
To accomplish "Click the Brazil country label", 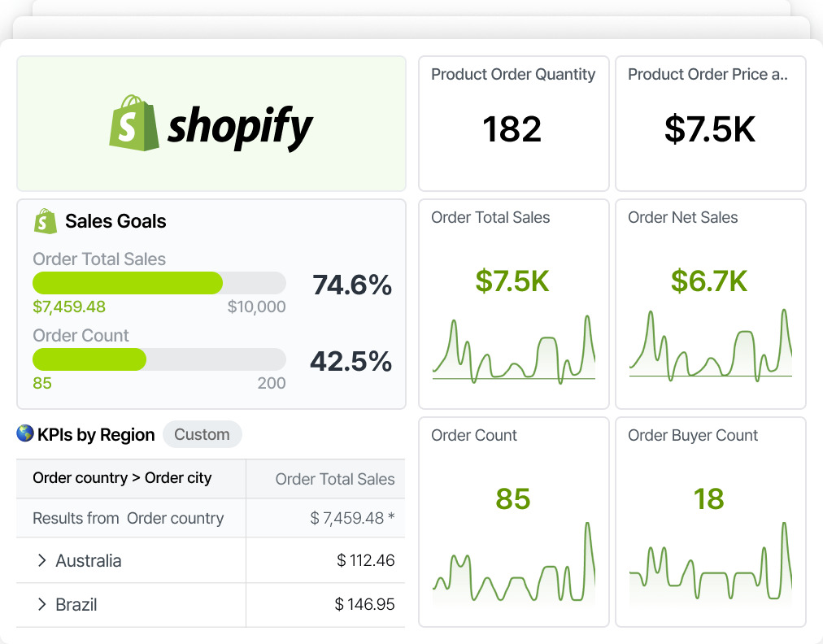I will (x=76, y=605).
